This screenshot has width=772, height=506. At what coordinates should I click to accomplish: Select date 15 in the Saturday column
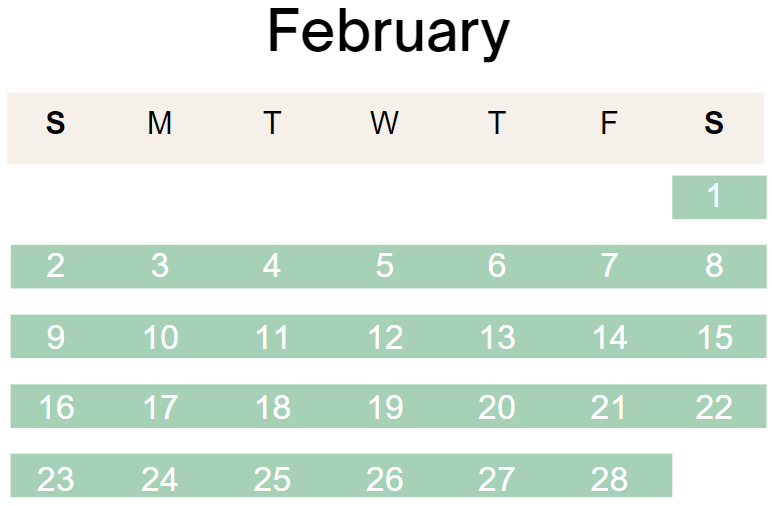(715, 338)
